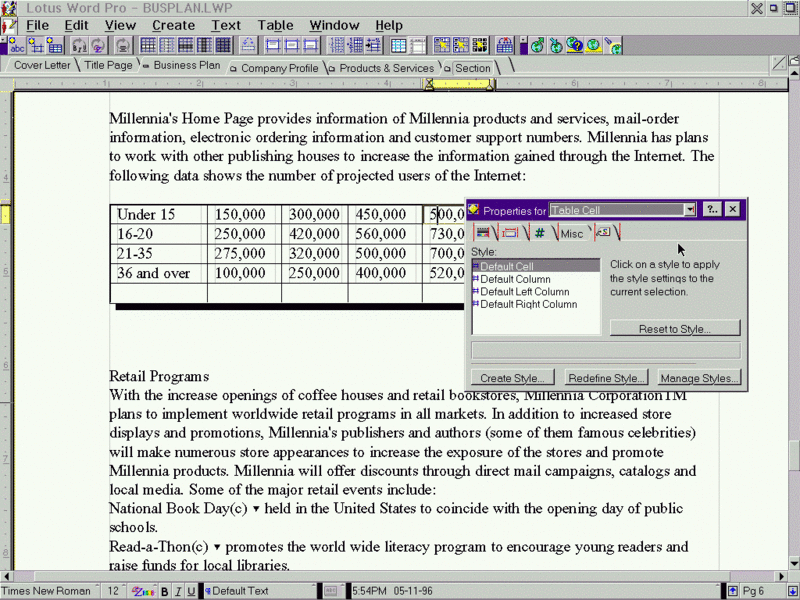Click the recycle-arrows tray icon in toolbar
Viewport: 800px width, 600px height.
point(248,46)
